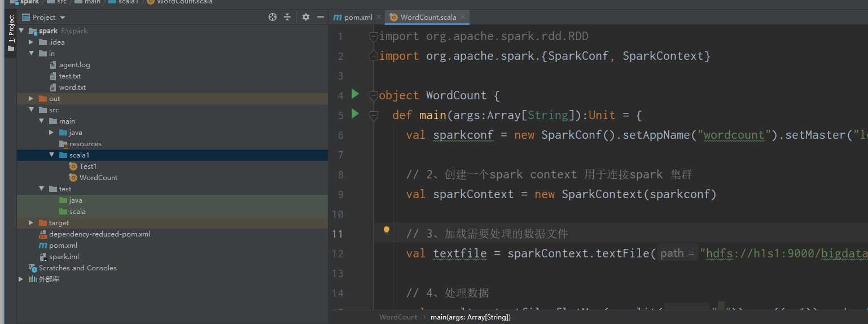
Task: Select green java folder under test
Action: (76, 200)
